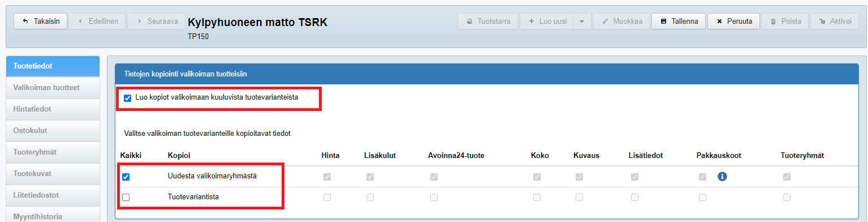Switch to the Hintatiedot sidebar tab
Viewport: 868px width, 222px height.
point(53,109)
